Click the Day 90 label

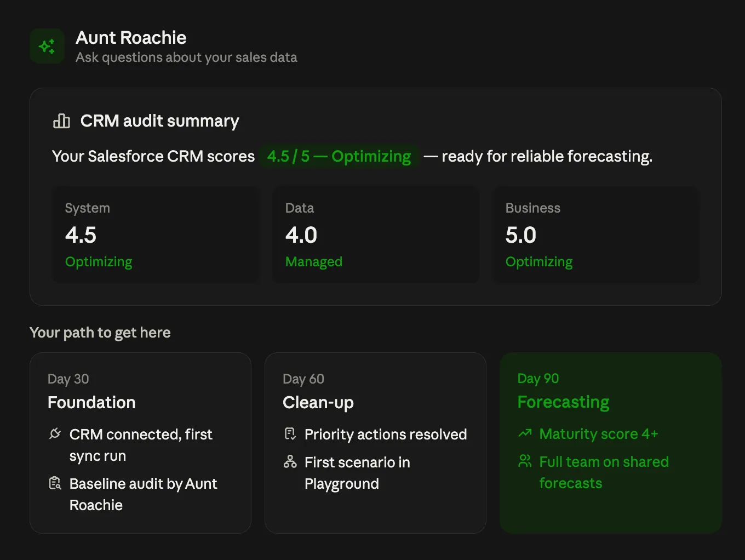pos(538,379)
